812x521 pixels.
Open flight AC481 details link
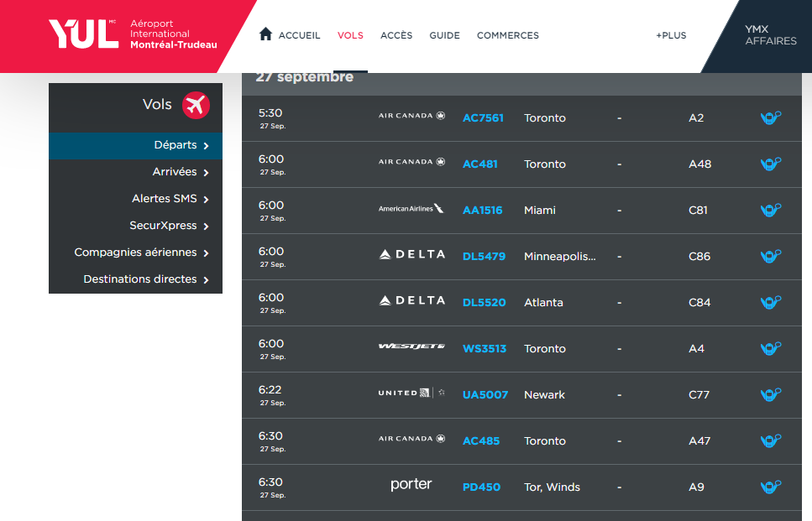tap(480, 164)
